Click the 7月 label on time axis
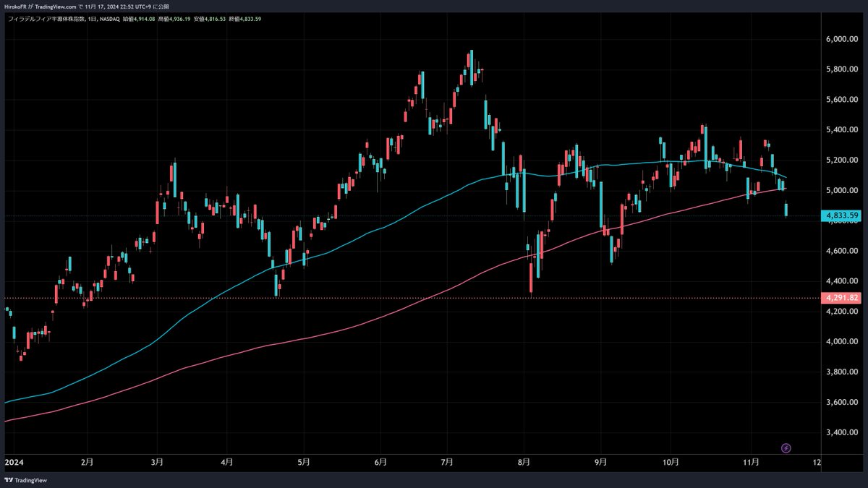868x488 pixels. [x=447, y=461]
